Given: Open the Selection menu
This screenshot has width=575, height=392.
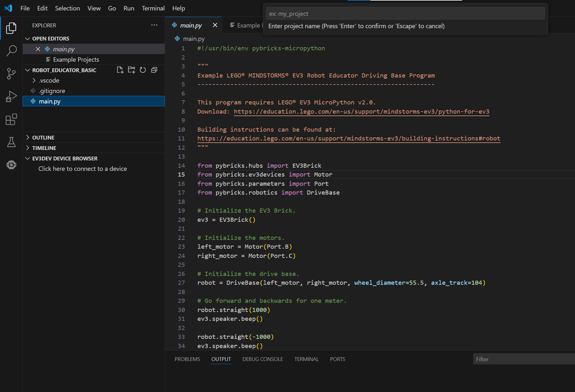Looking at the screenshot, I should click(x=67, y=8).
